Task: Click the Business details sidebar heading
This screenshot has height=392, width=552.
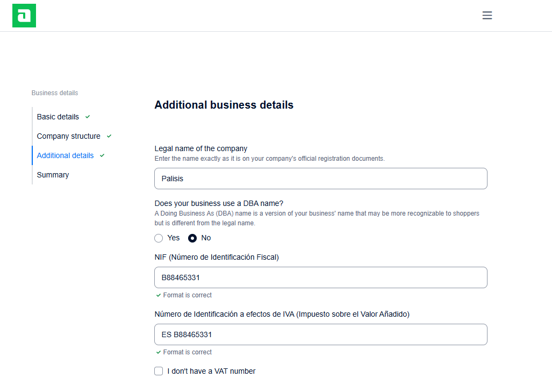Action: (x=55, y=93)
